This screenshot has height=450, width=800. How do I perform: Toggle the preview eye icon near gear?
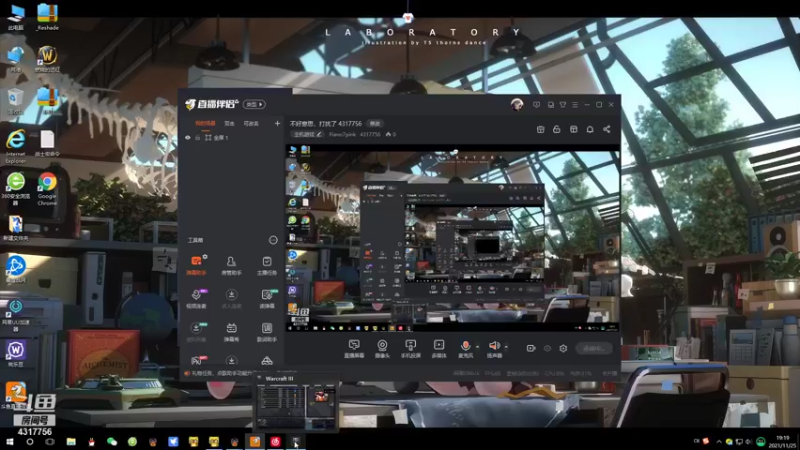[547, 348]
